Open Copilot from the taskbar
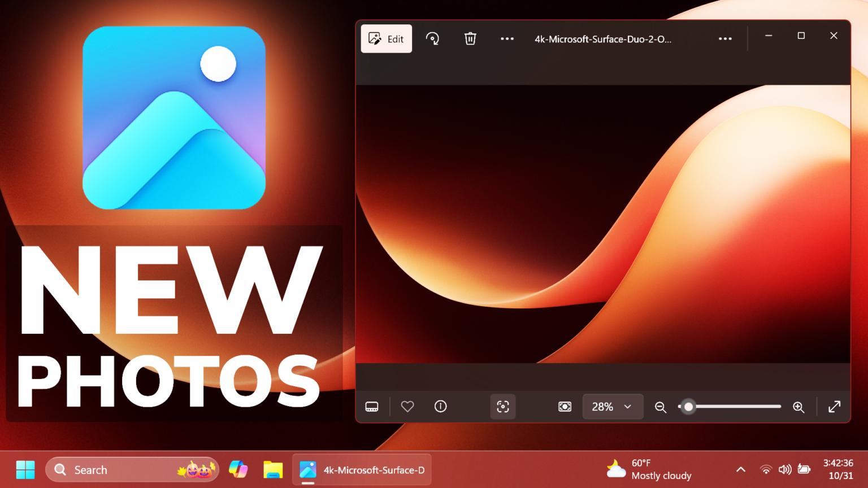The width and height of the screenshot is (868, 488). (238, 469)
